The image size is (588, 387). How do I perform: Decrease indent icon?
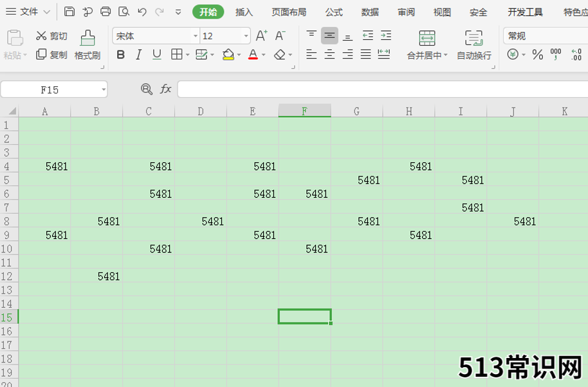pos(368,35)
